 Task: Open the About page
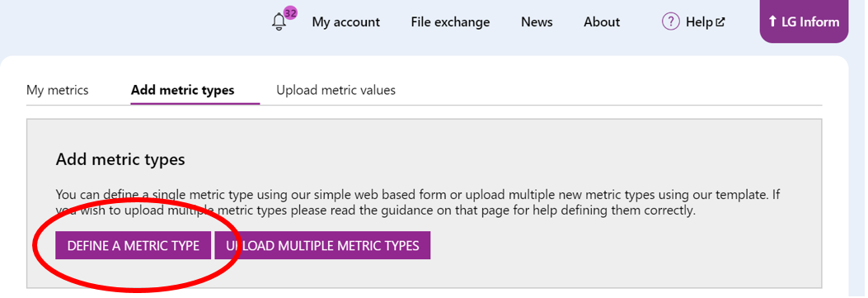click(602, 22)
